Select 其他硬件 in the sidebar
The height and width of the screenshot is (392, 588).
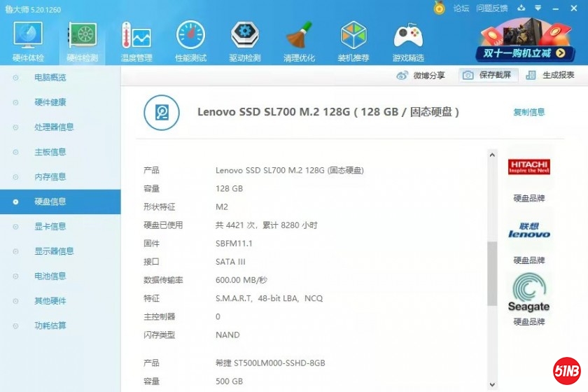click(x=60, y=301)
